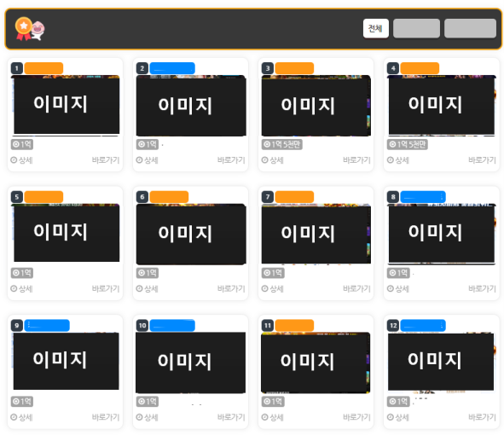
Task: Click the medal mascot logo icon
Action: [x=30, y=29]
